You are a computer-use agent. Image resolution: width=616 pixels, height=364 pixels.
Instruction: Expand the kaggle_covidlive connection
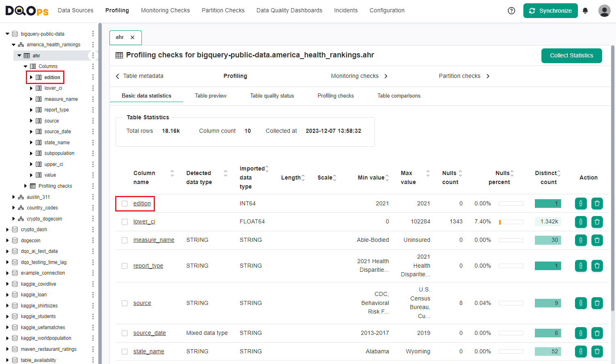(7, 284)
